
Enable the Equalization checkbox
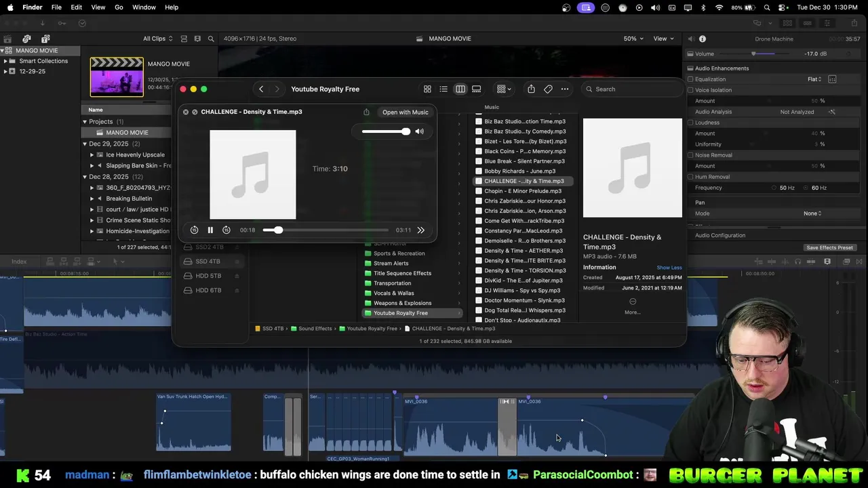click(x=690, y=79)
